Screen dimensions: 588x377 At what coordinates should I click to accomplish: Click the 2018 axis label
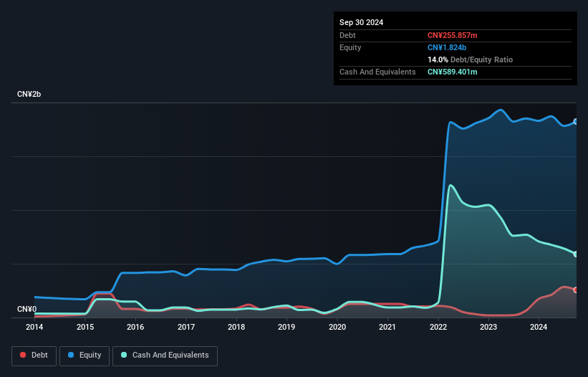tap(236, 327)
